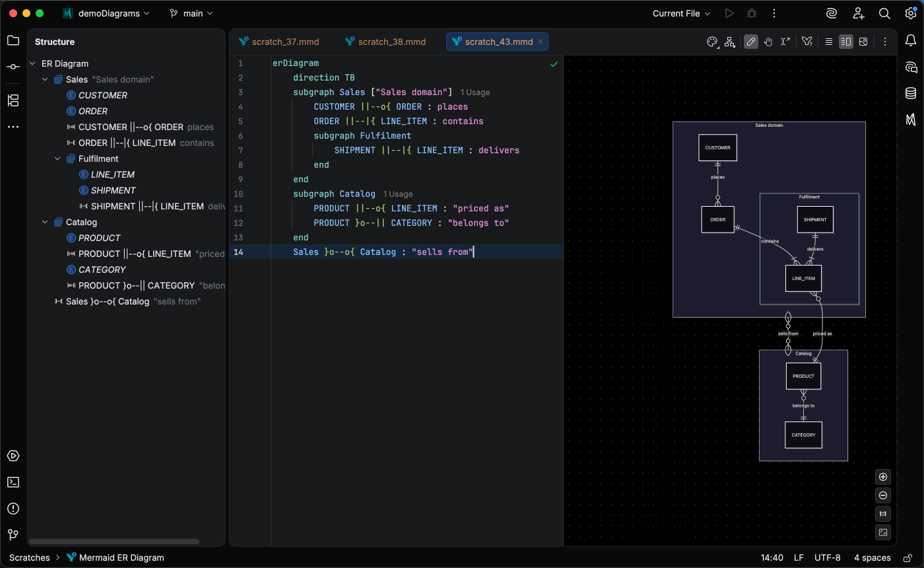
Task: Open the Notifications bell
Action: click(911, 41)
